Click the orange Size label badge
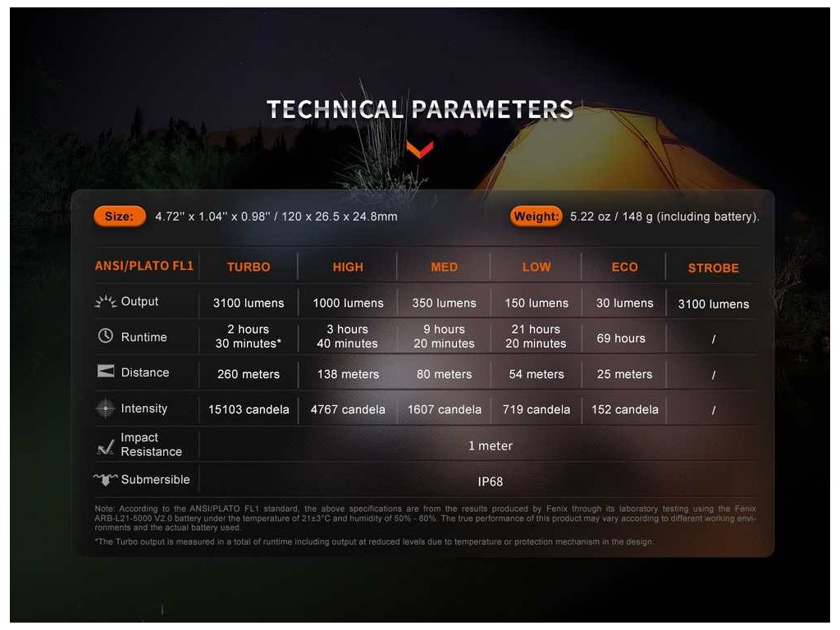 120,217
